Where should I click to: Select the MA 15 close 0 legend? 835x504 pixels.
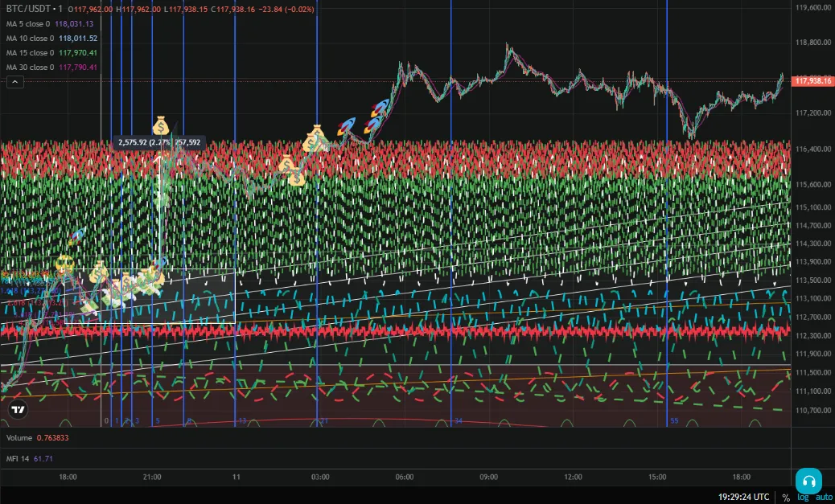click(x=51, y=53)
